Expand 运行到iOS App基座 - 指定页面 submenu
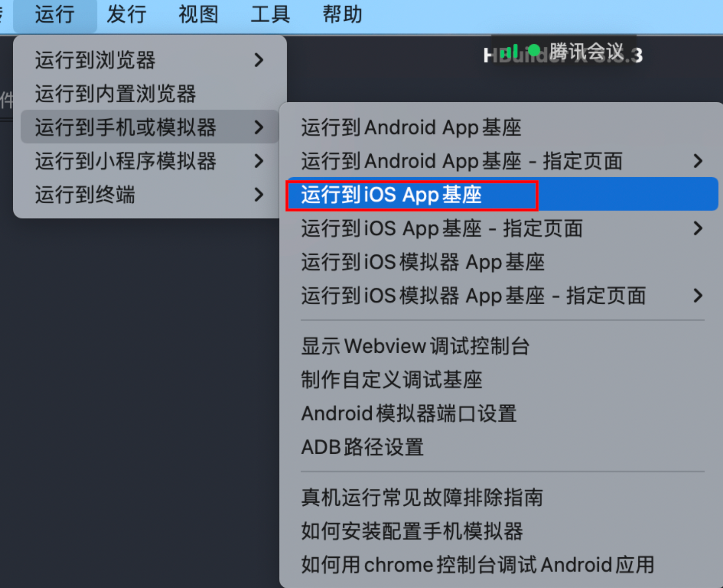 [501, 228]
